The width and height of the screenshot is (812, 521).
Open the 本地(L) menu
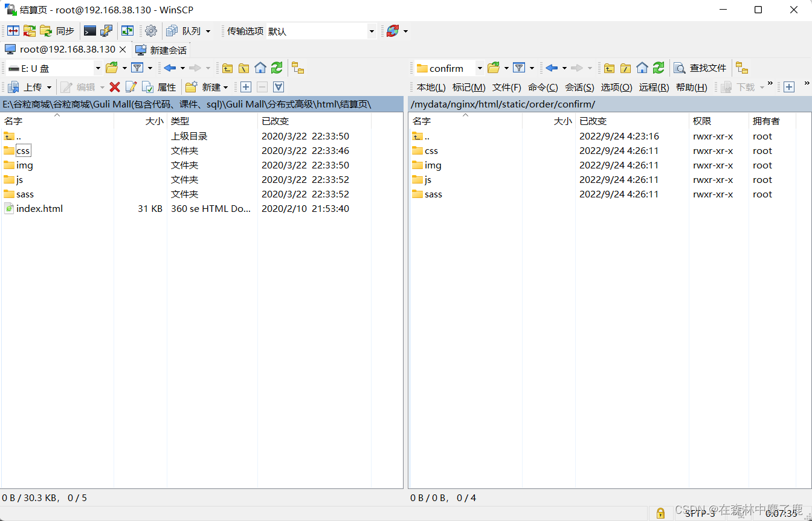click(431, 88)
